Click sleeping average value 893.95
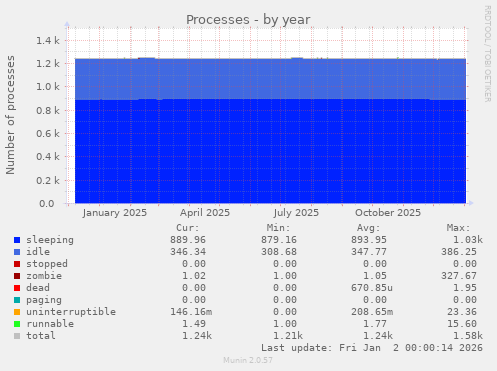 click(x=369, y=240)
